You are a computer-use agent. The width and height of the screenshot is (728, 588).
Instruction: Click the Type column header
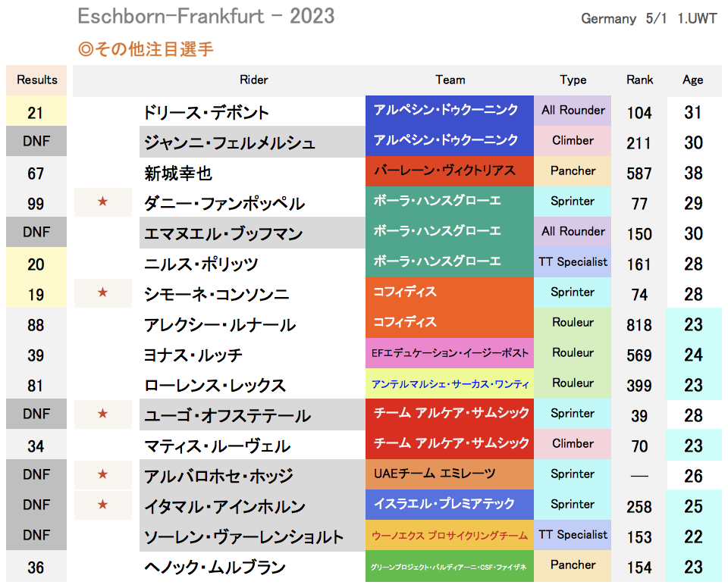[x=573, y=80]
